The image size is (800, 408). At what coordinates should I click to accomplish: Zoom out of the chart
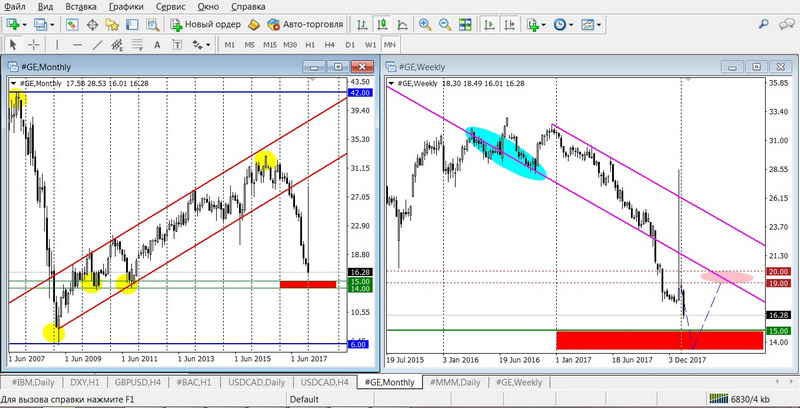pyautogui.click(x=445, y=24)
